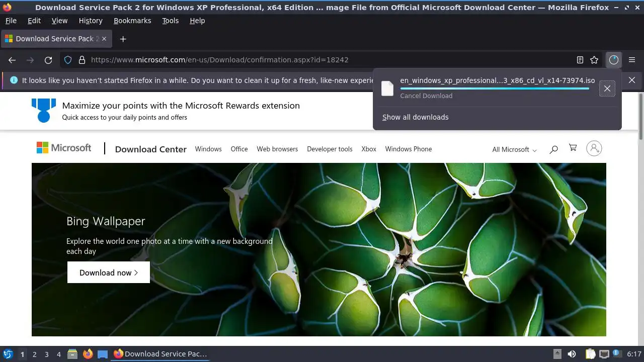Open Microsoft site search magnifier
This screenshot has height=362, width=644.
pyautogui.click(x=553, y=149)
